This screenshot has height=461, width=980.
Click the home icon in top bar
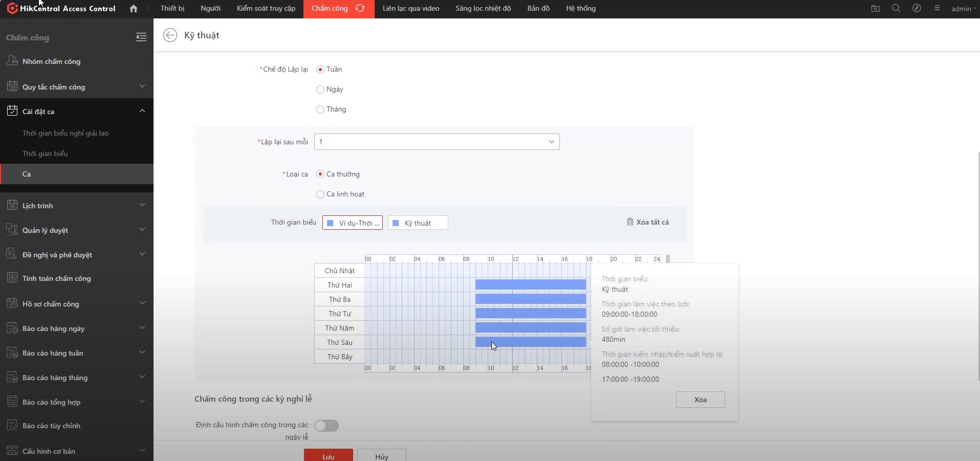click(x=134, y=9)
